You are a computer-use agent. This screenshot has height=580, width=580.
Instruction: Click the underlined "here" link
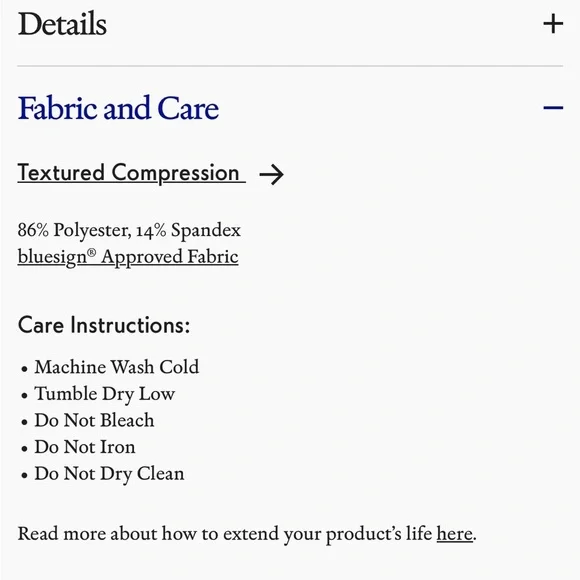click(455, 534)
